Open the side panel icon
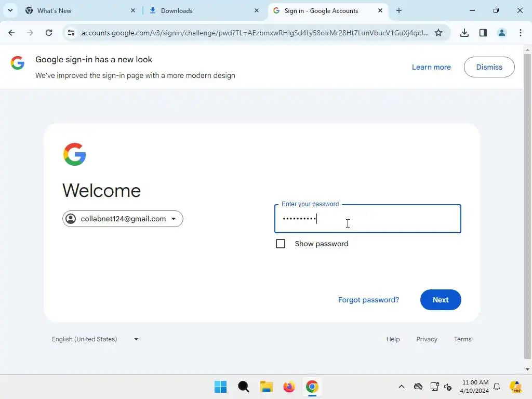532x399 pixels. pyautogui.click(x=483, y=33)
